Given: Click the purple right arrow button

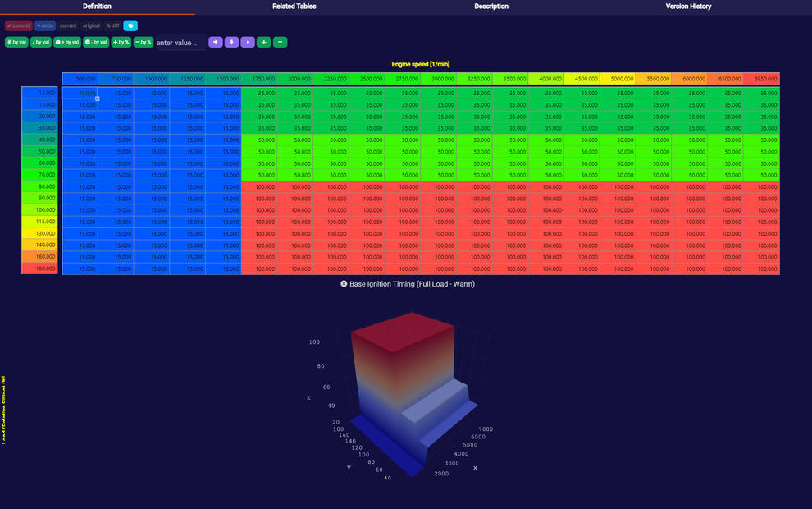Looking at the screenshot, I should pyautogui.click(x=216, y=42).
